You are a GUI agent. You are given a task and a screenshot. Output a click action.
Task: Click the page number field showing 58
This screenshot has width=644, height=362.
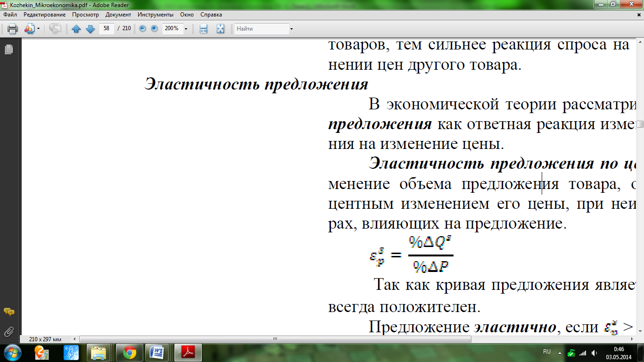(107, 28)
